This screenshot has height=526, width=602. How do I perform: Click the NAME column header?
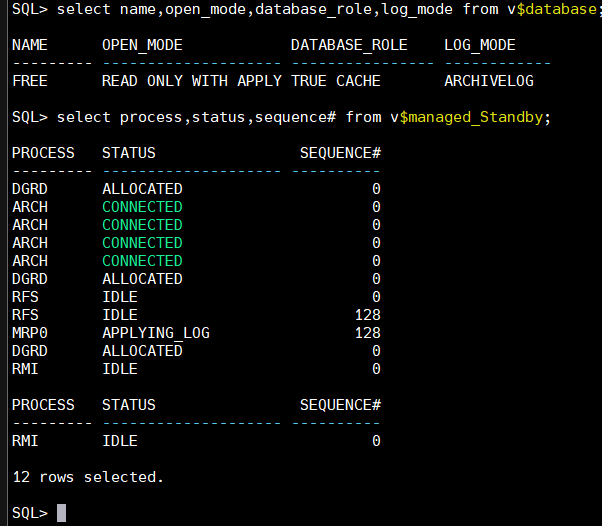pyautogui.click(x=30, y=45)
